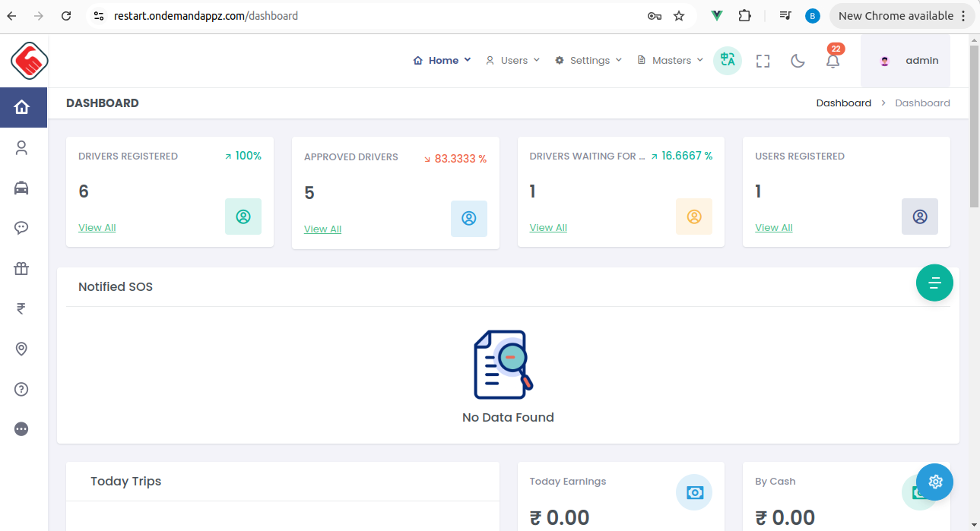Click View All under Drivers Registered
The height and width of the screenshot is (531, 980).
click(x=97, y=227)
